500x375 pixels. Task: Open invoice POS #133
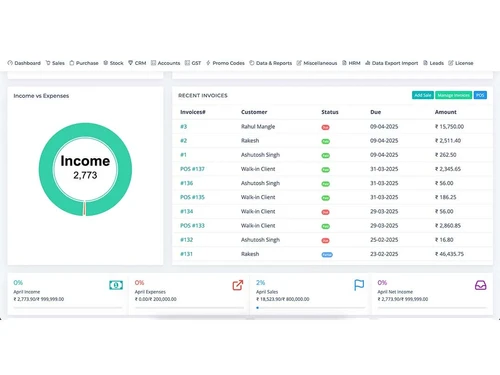(x=192, y=226)
